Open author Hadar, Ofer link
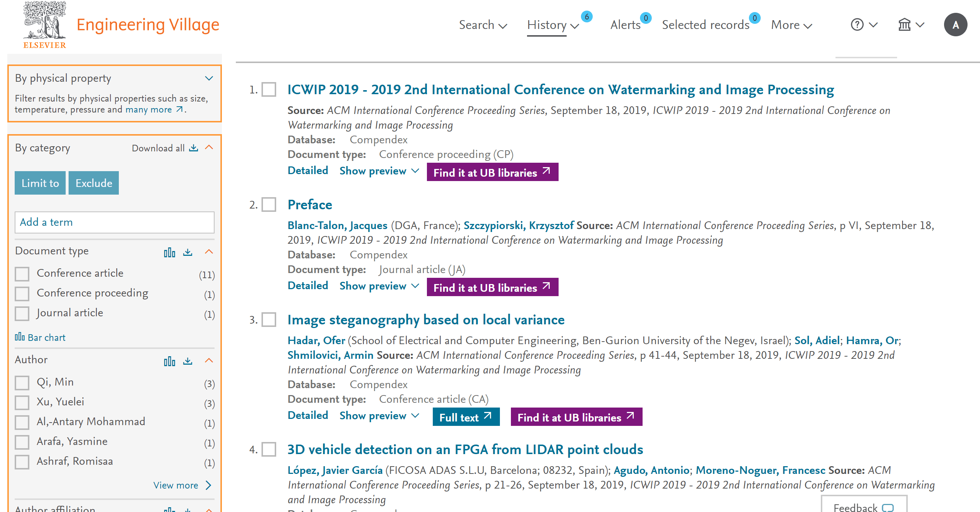 pos(316,340)
